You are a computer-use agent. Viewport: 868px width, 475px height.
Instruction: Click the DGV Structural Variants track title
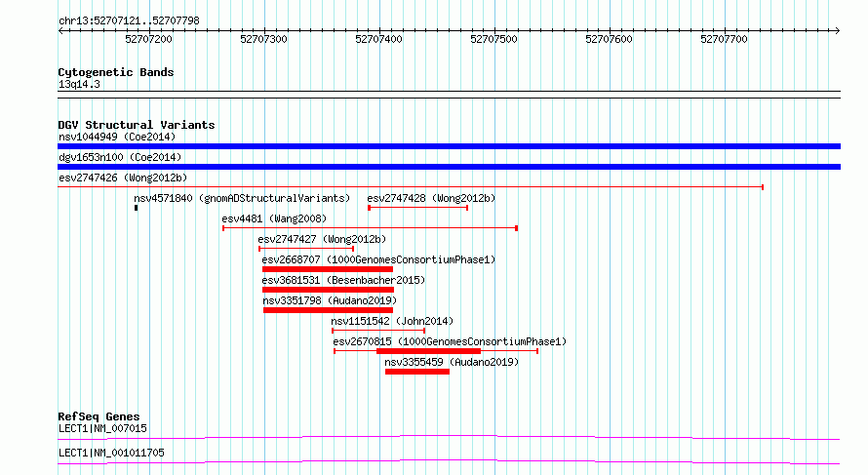coord(137,125)
